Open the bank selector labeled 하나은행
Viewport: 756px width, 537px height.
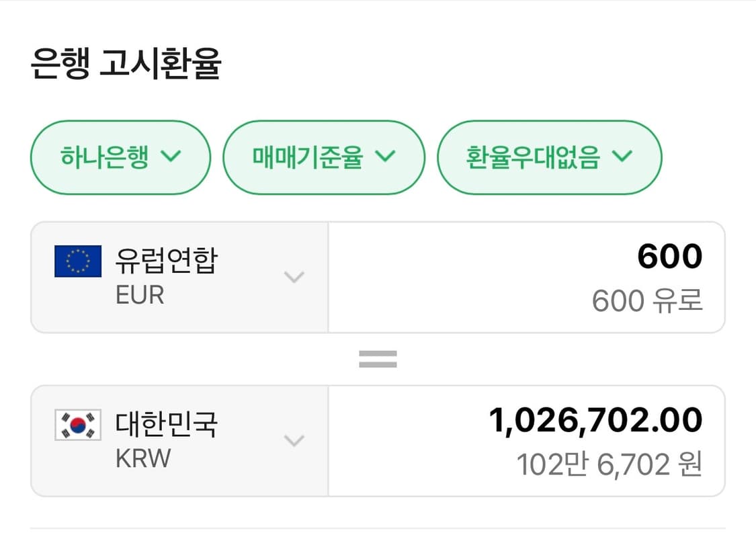pyautogui.click(x=120, y=157)
